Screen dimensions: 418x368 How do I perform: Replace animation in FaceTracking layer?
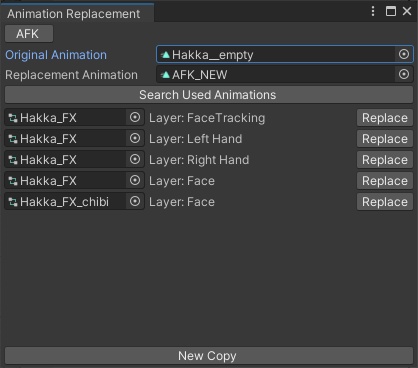(385, 118)
